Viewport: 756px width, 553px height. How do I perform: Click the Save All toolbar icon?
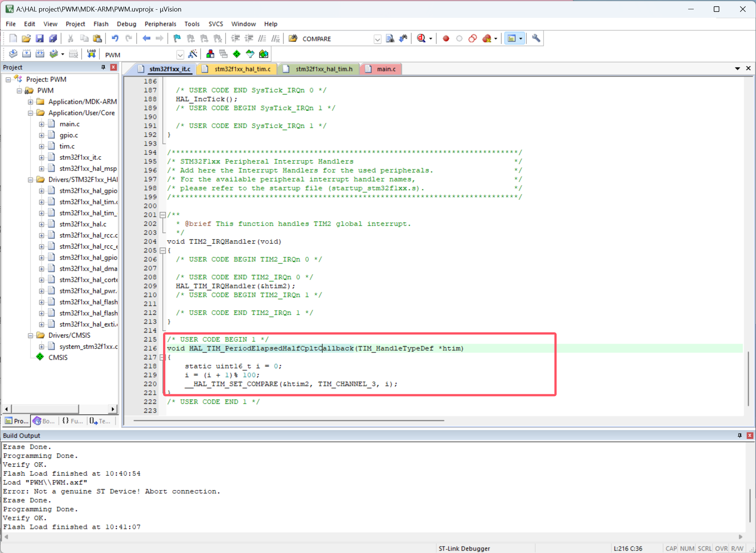53,38
